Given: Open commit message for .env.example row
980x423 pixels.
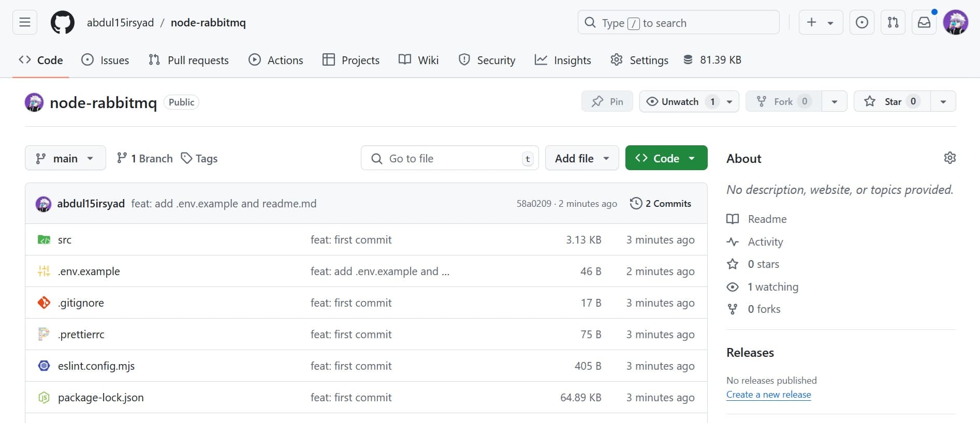Looking at the screenshot, I should coord(380,271).
